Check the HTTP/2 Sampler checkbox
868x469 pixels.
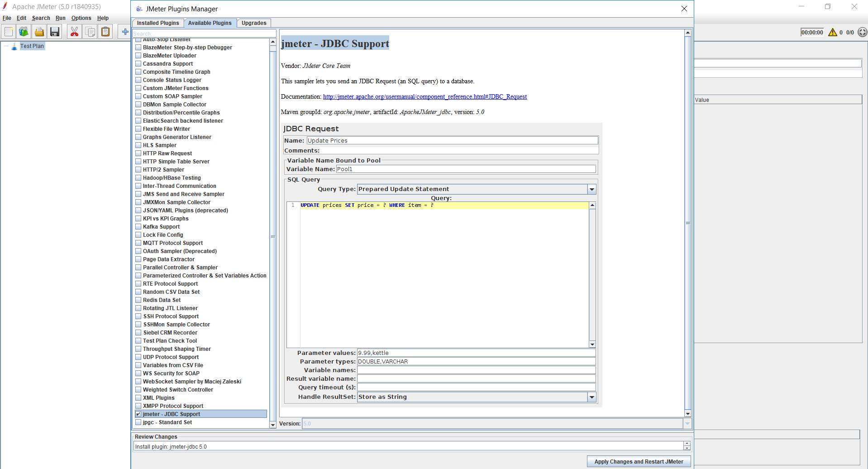138,170
